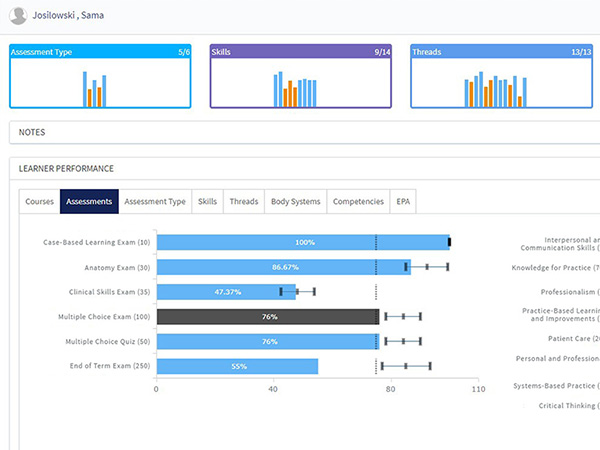Click the 9/14 count on Skills card
This screenshot has height=450, width=600.
click(382, 52)
